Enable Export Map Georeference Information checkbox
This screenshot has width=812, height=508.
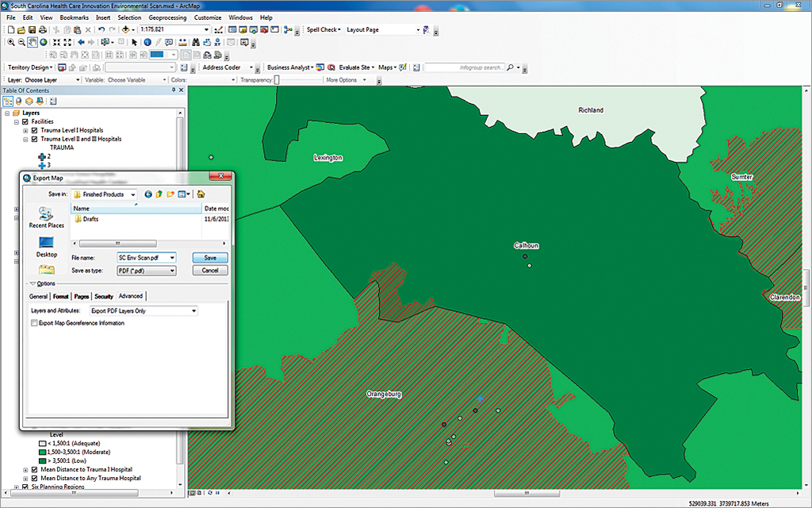pos(34,323)
